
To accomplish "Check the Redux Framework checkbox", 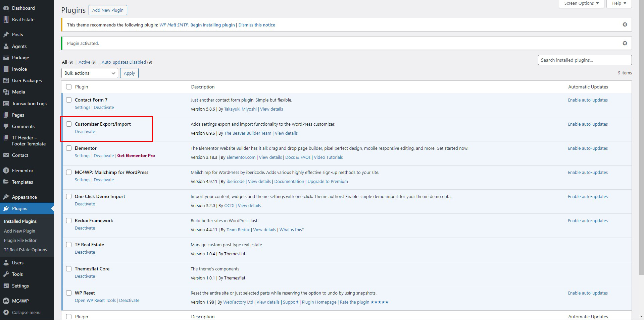I will [x=69, y=220].
